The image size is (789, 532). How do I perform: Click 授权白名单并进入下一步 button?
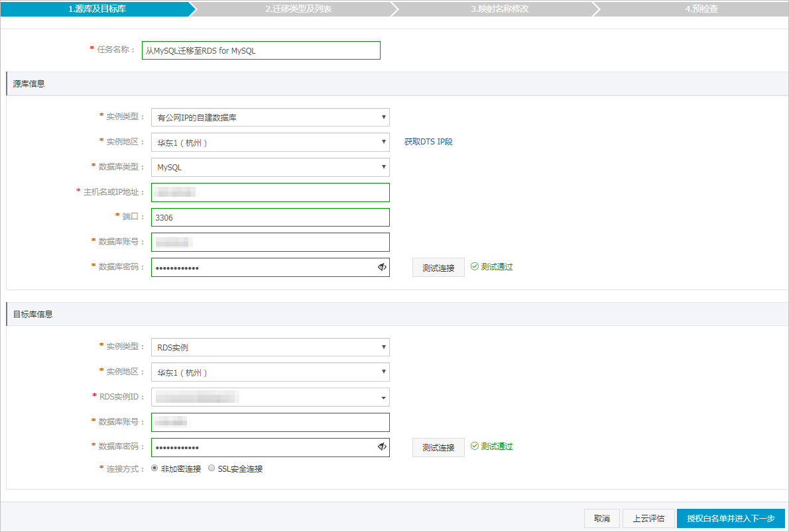coord(731,518)
